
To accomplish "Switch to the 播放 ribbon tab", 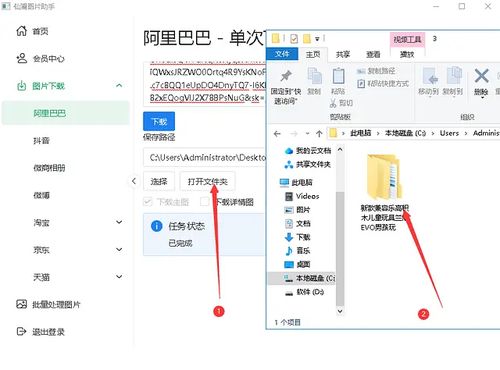I will pos(407,54).
